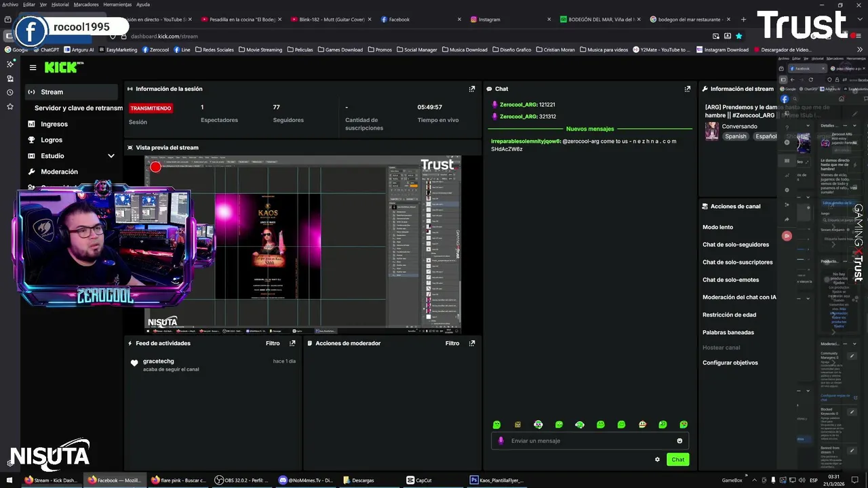Screen dimensions: 868x488
Task: Open the Y2Mate bookmark
Action: [x=662, y=49]
